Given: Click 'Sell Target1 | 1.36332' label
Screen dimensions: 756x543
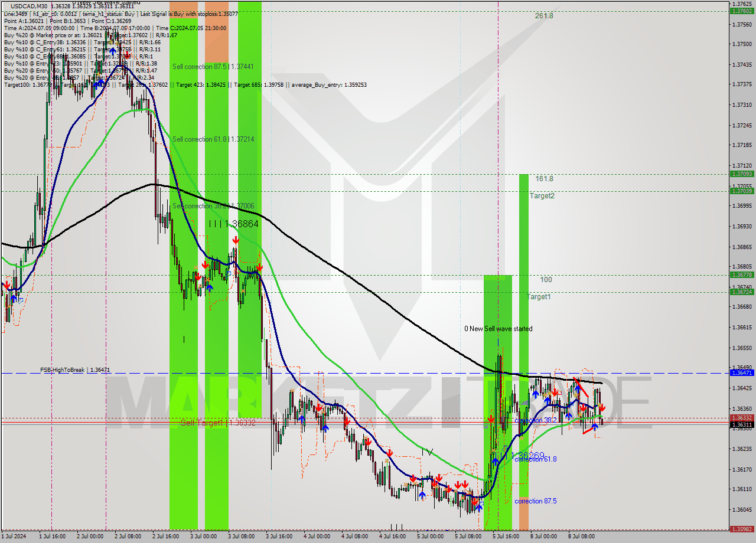Looking at the screenshot, I should pyautogui.click(x=218, y=423).
